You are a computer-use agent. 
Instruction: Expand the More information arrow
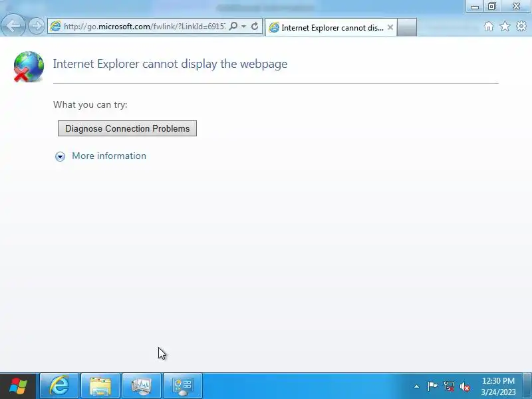[60, 156]
